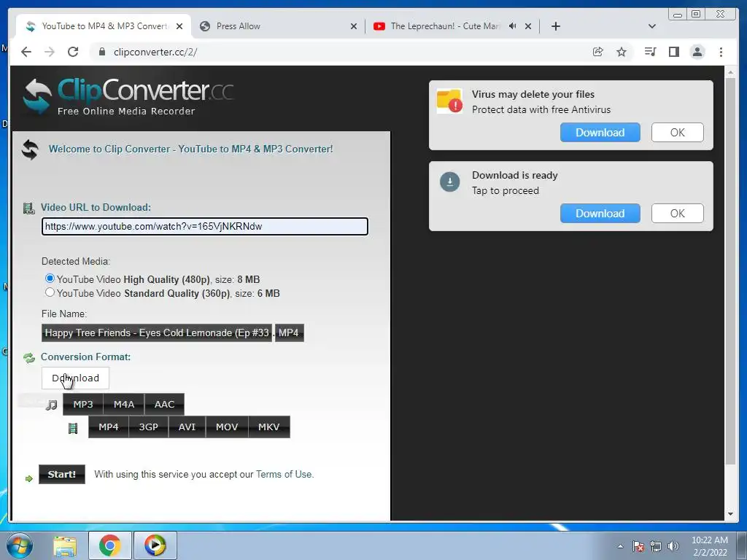This screenshot has width=747, height=560.
Task: Click Download in virus warning popup
Action: [x=600, y=133]
